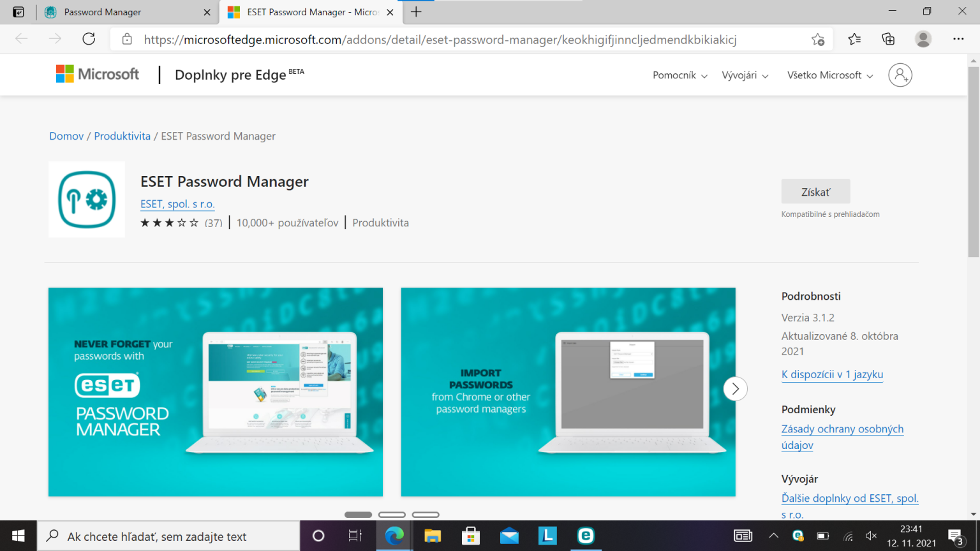980x551 pixels.
Task: Open a new browser tab
Action: tap(416, 12)
